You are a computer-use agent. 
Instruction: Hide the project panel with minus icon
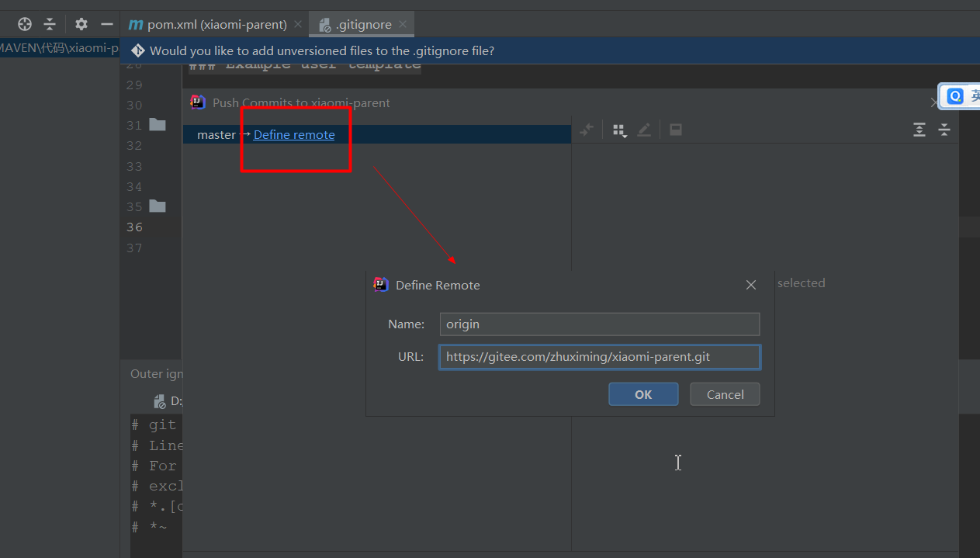(107, 24)
